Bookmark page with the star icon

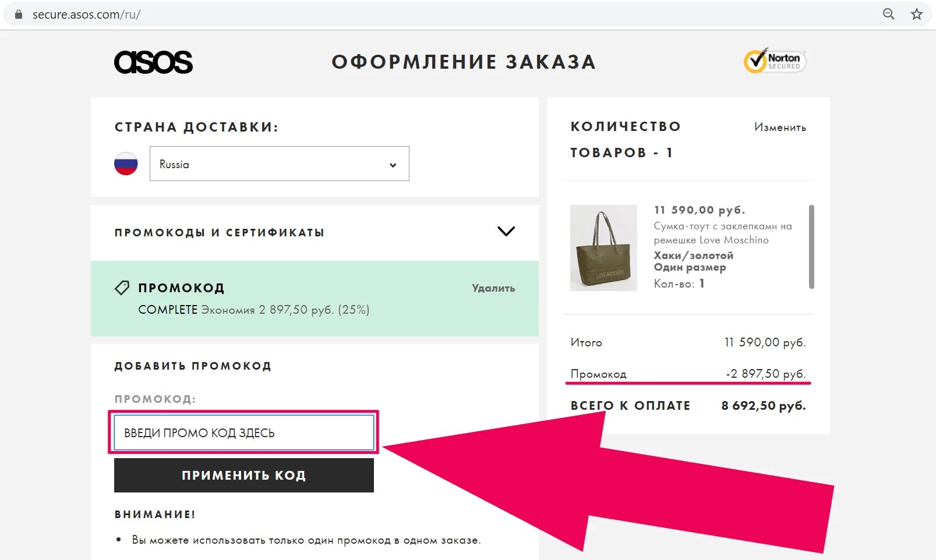pyautogui.click(x=917, y=15)
